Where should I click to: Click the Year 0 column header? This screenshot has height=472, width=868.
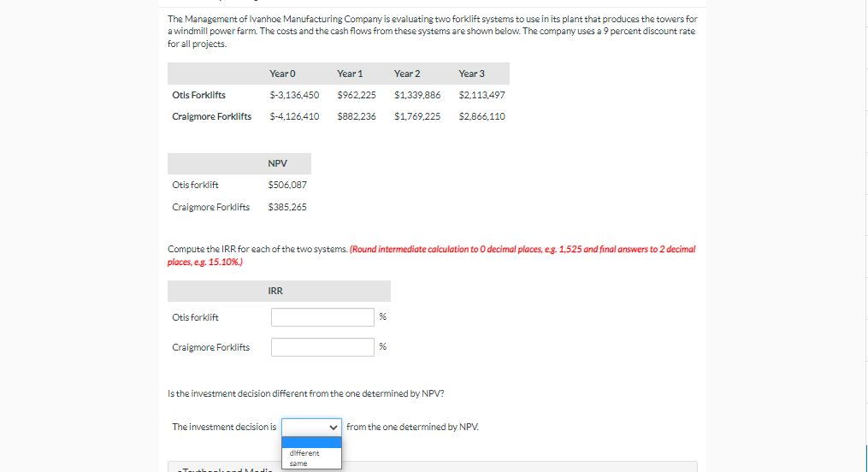(282, 74)
